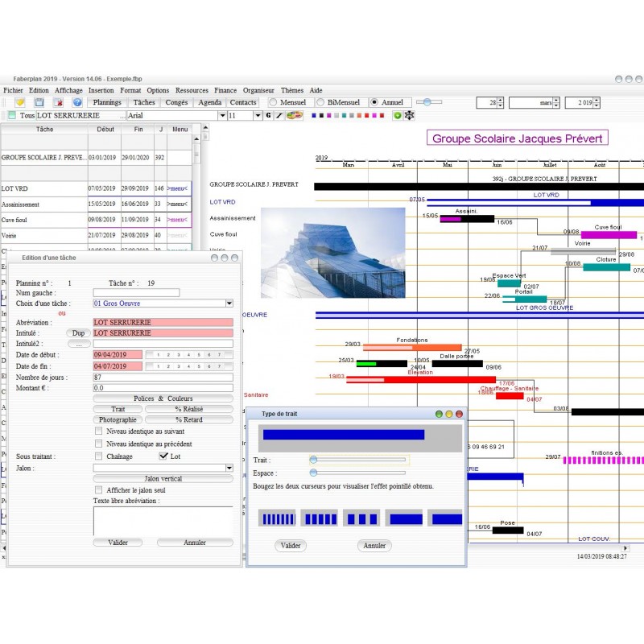The width and height of the screenshot is (644, 644).
Task: Expand the Jalon dropdown
Action: [x=229, y=468]
